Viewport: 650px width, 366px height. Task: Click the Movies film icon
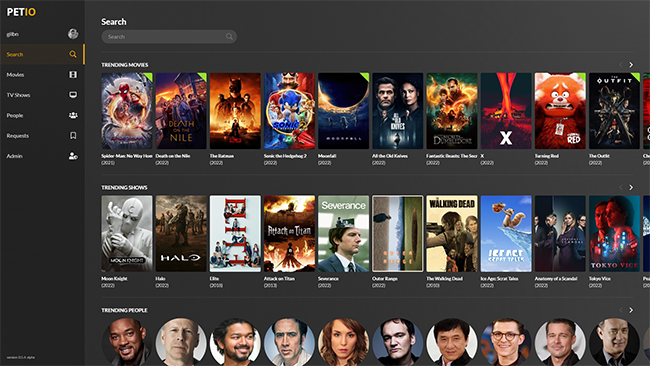click(x=73, y=75)
